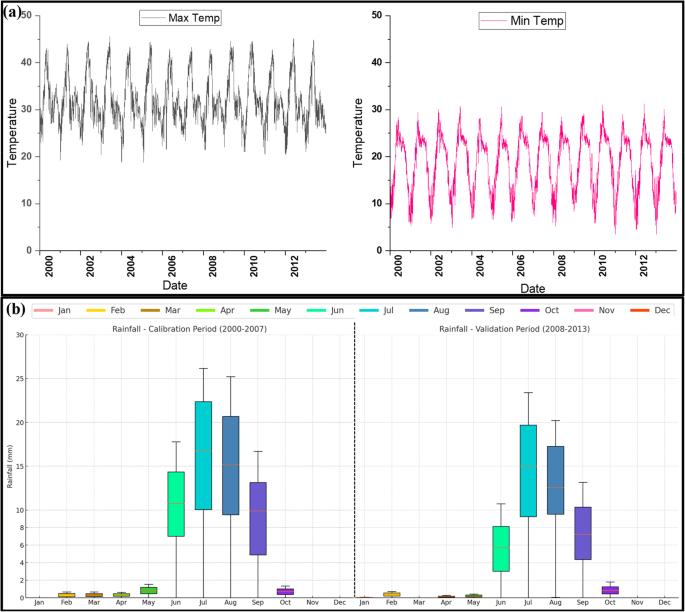Click the Jul box in the calibration plot
Image resolution: width=685 pixels, height=612 pixels.
203,456
